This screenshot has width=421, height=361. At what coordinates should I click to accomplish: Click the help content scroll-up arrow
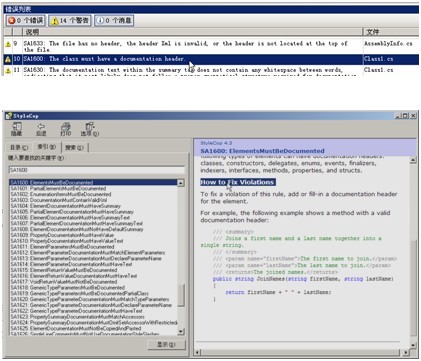413,160
